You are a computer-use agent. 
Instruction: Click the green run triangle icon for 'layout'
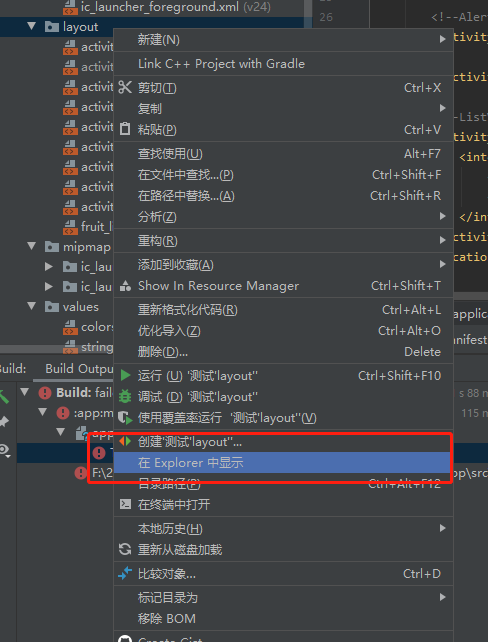[x=125, y=375]
